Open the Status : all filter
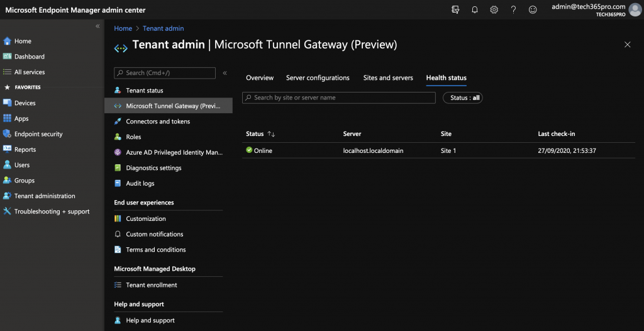644x331 pixels. point(463,98)
